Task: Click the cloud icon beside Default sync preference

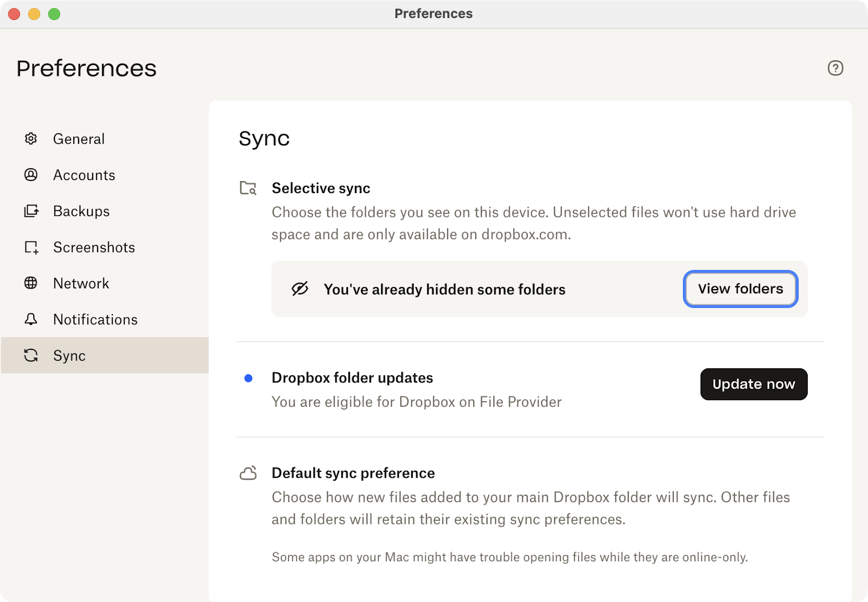Action: 248,473
